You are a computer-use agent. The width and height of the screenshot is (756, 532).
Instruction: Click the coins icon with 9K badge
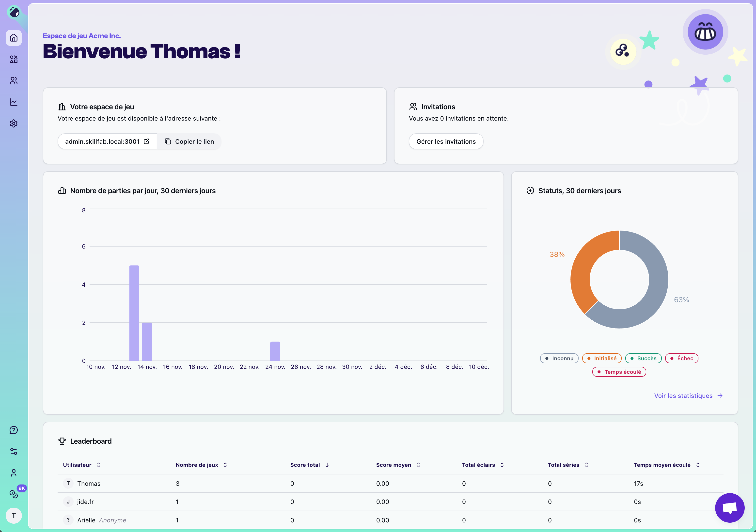(14, 494)
